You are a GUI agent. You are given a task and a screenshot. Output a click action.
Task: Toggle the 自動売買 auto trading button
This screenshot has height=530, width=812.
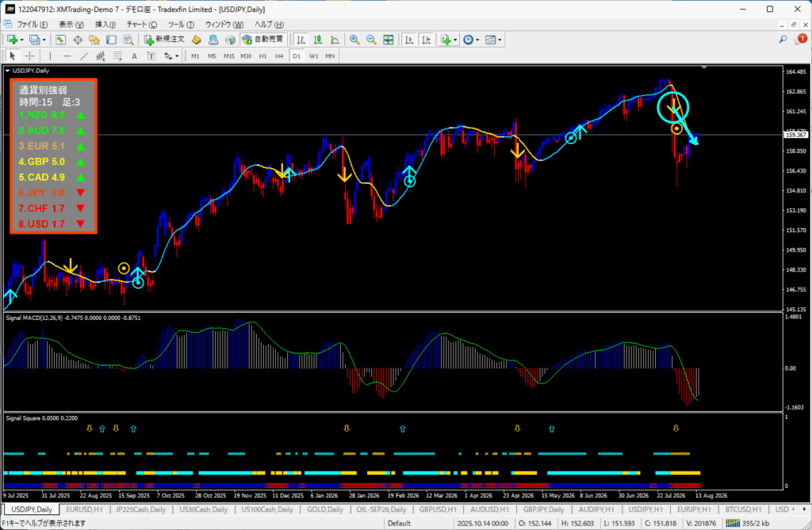pyautogui.click(x=263, y=40)
